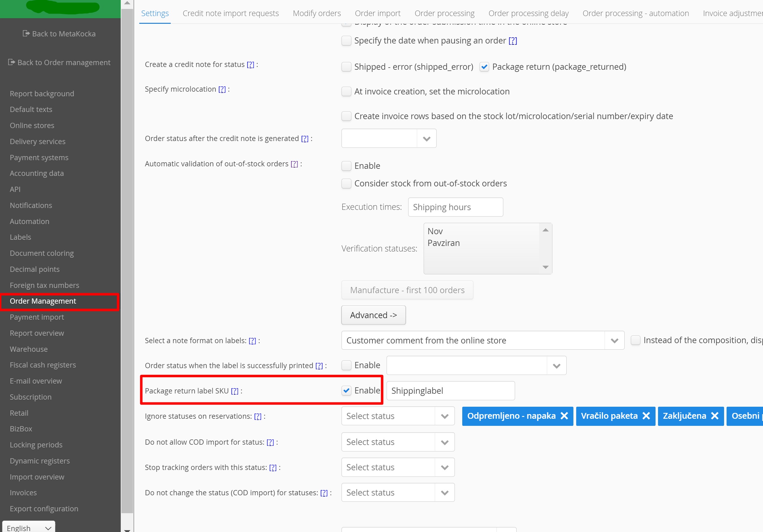The width and height of the screenshot is (763, 532).
Task: Expand the note format on labels dropdown
Action: pyautogui.click(x=614, y=340)
